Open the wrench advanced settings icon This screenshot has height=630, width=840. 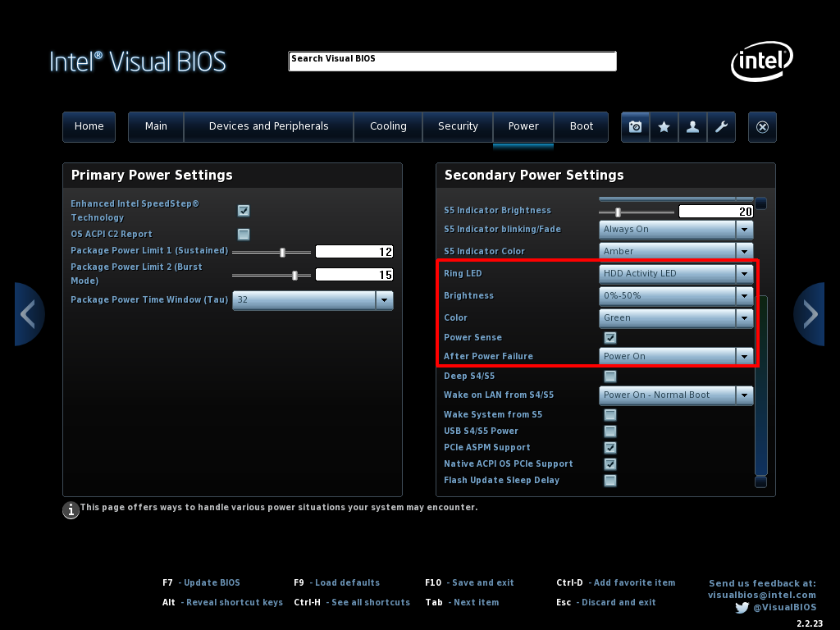[x=721, y=127]
